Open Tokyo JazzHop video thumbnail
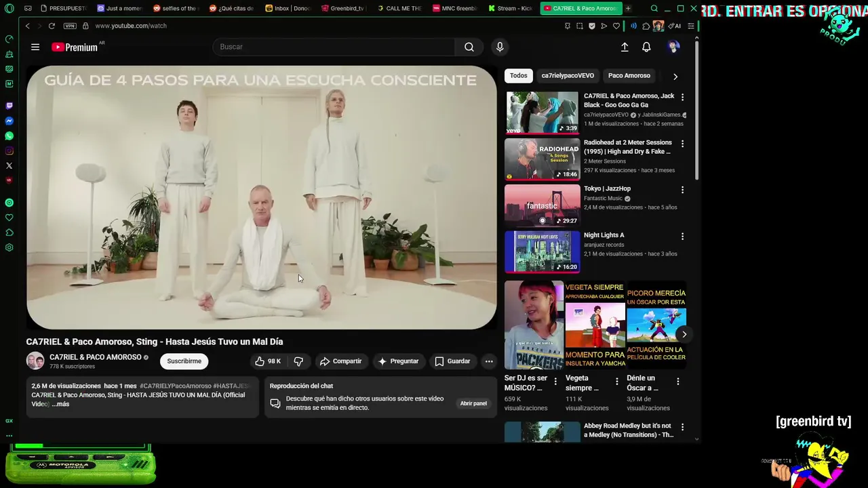This screenshot has height=488, width=868. point(542,205)
